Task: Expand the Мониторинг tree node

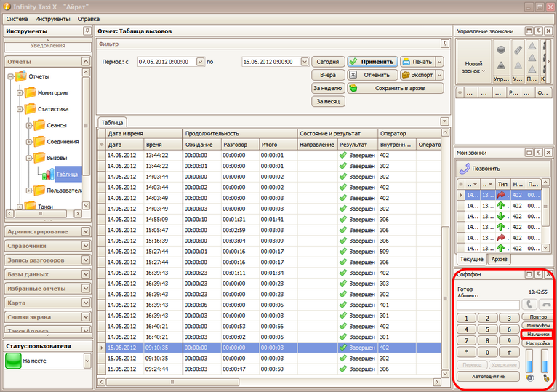Action: pyautogui.click(x=20, y=93)
